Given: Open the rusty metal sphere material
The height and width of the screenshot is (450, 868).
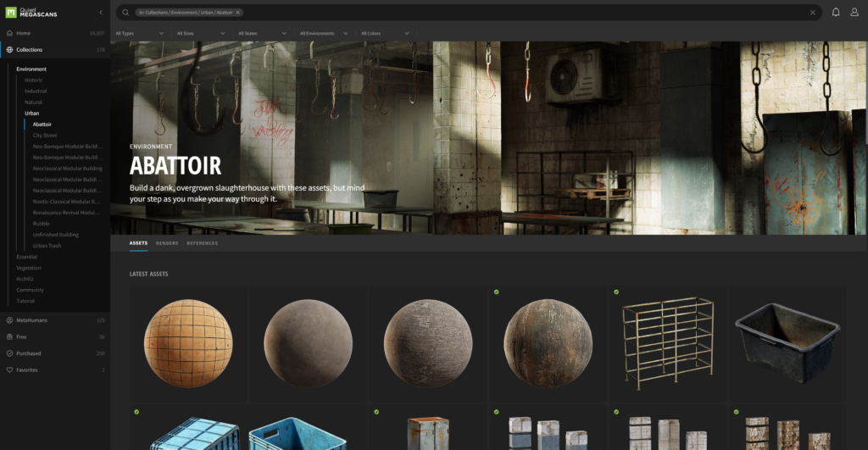Looking at the screenshot, I should coord(548,343).
